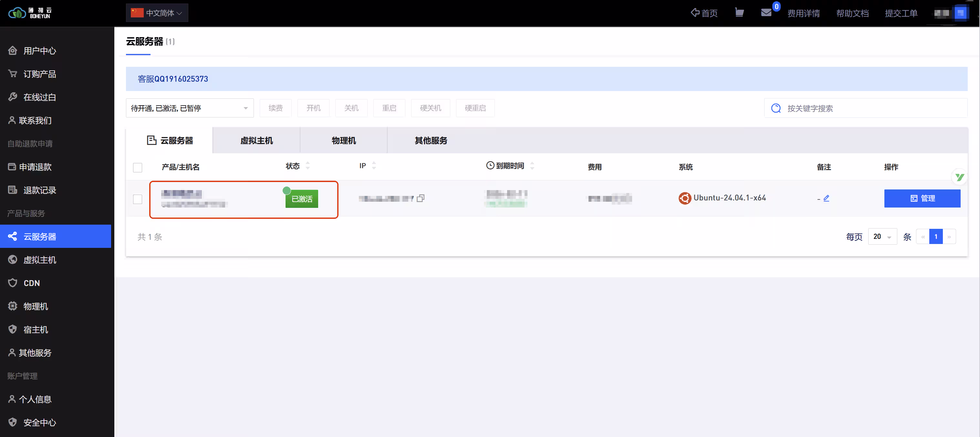Click the 硬关机 button
The height and width of the screenshot is (437, 980).
431,108
